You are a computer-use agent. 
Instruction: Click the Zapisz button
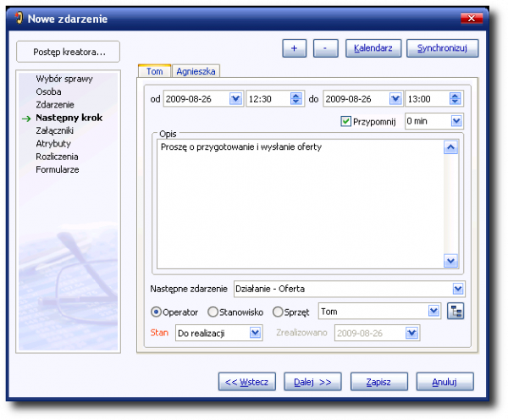pyautogui.click(x=378, y=382)
